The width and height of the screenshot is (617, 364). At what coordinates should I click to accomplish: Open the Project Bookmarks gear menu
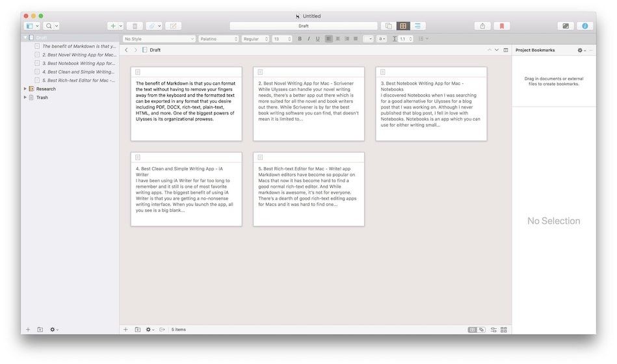click(581, 50)
